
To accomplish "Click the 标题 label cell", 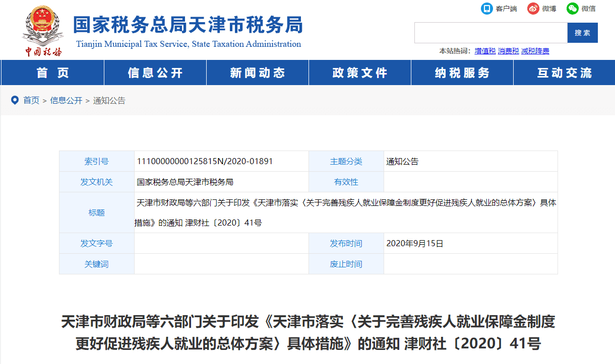I will coord(97,212).
